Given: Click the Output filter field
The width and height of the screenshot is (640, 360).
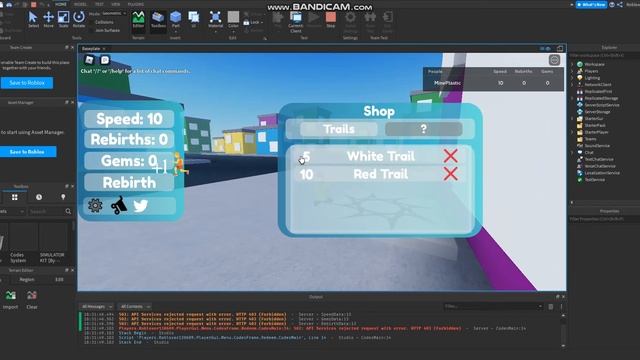Looking at the screenshot, I should click(493, 307).
